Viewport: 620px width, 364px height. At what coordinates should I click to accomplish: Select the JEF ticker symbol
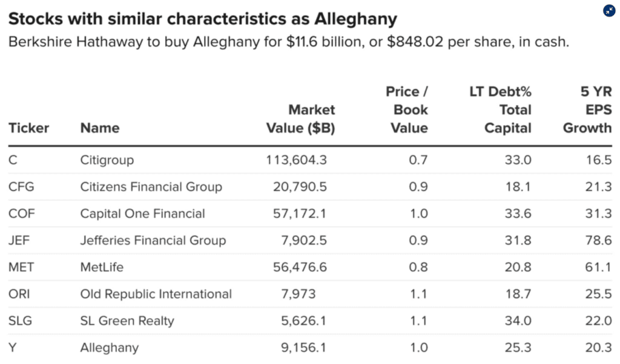coord(21,241)
